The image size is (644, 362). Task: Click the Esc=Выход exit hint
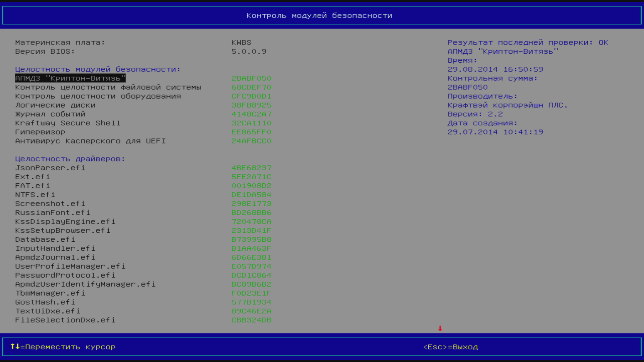tap(450, 347)
